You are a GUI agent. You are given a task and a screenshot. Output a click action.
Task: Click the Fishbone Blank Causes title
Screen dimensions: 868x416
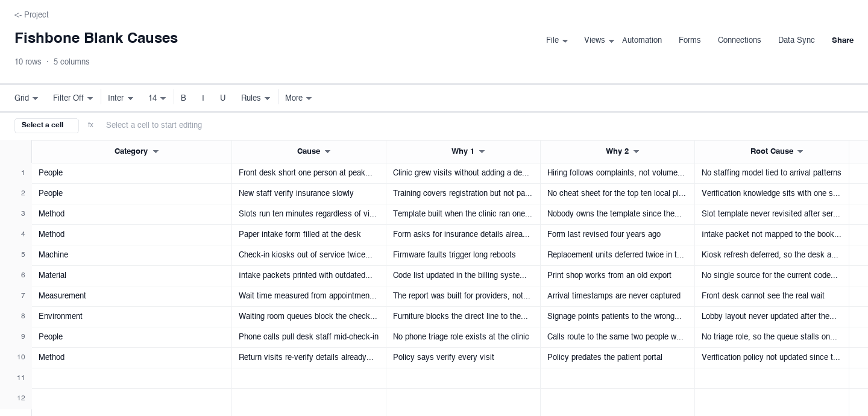click(96, 38)
